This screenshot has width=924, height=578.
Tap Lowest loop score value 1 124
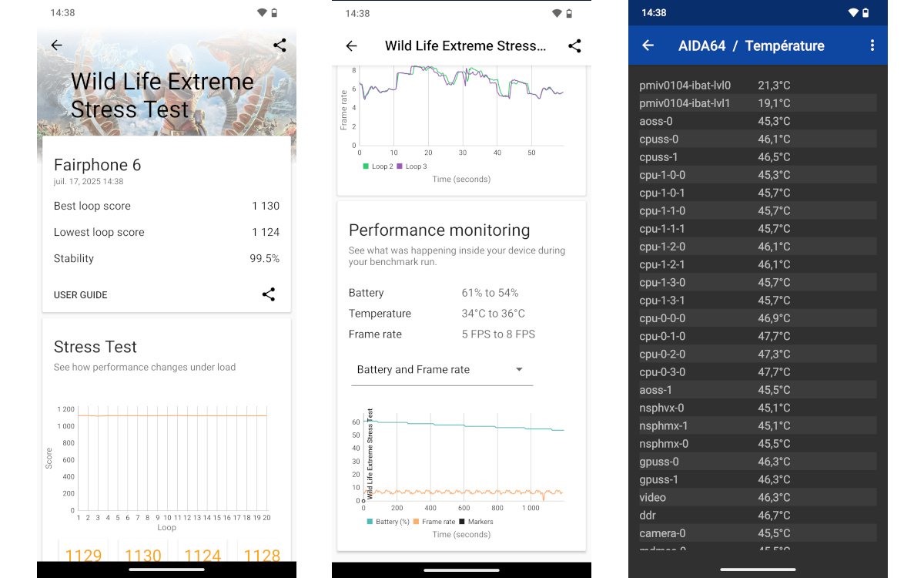click(266, 232)
